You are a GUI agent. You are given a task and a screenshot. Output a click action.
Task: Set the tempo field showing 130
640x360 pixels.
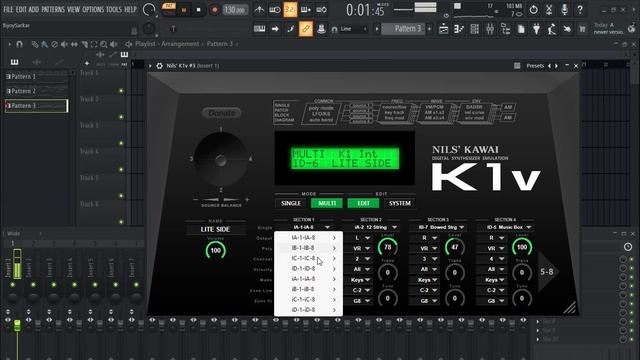coord(236,10)
